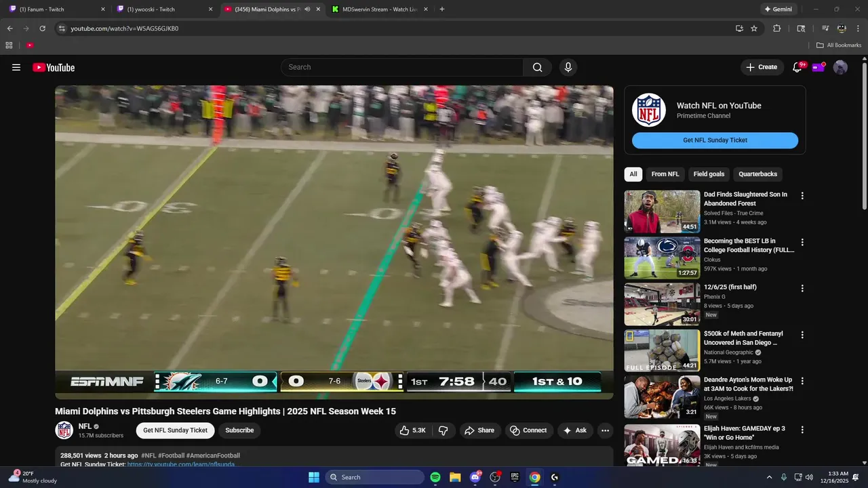Click the video player to pause
This screenshot has height=488, width=868.
coord(334,242)
